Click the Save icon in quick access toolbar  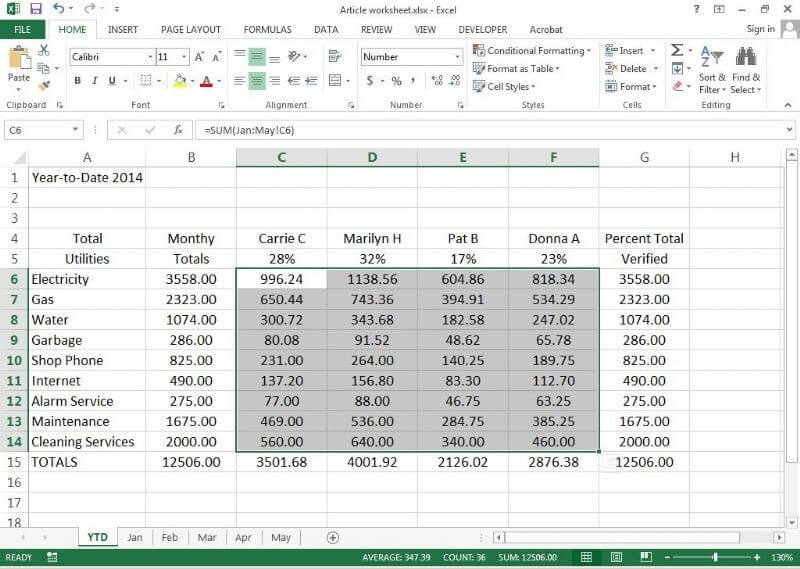pyautogui.click(x=35, y=9)
